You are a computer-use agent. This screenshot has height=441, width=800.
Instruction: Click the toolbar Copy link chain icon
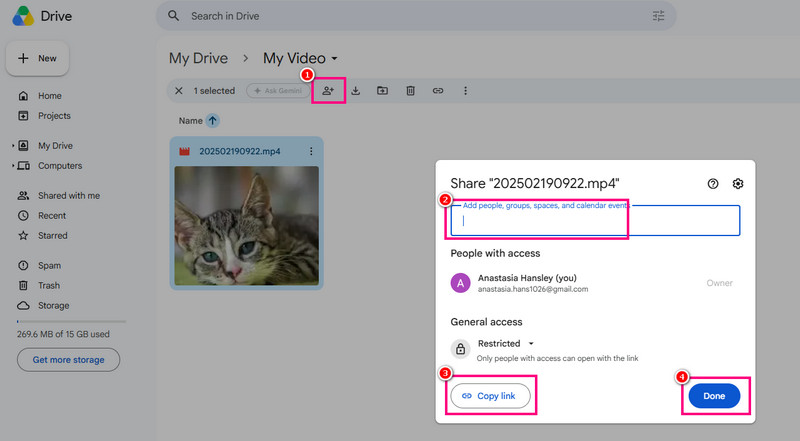pyautogui.click(x=438, y=91)
